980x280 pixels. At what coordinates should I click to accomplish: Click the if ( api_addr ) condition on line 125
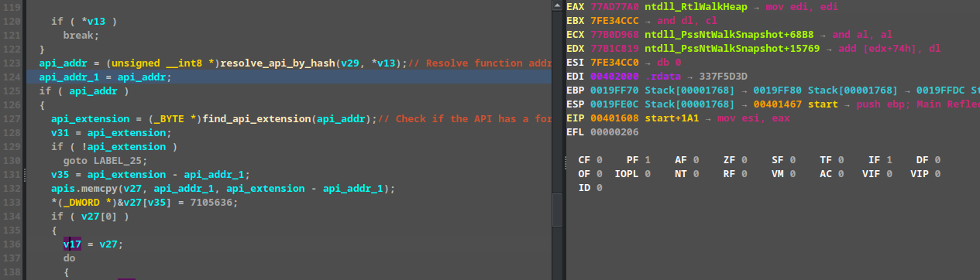[84, 91]
